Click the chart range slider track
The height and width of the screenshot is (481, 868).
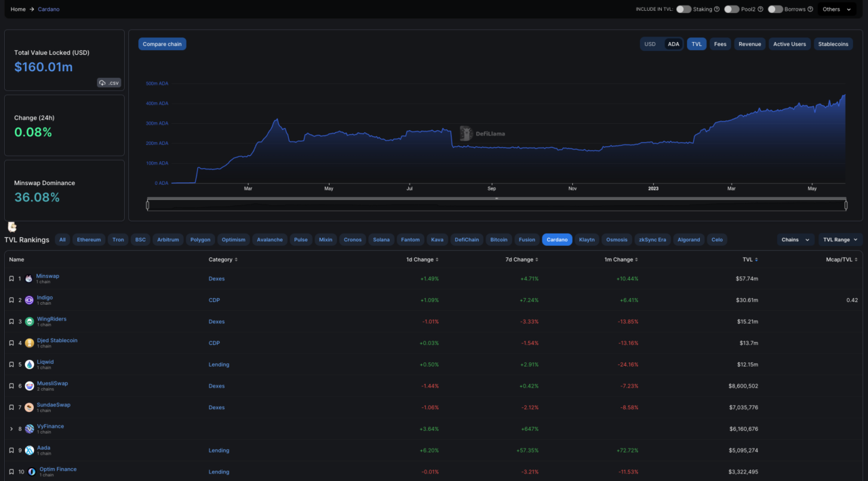[x=496, y=205]
